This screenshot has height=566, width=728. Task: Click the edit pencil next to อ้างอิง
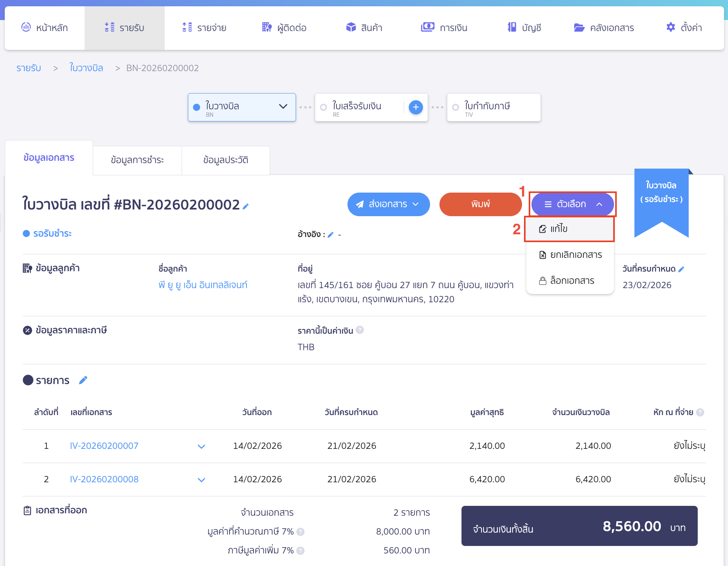331,235
